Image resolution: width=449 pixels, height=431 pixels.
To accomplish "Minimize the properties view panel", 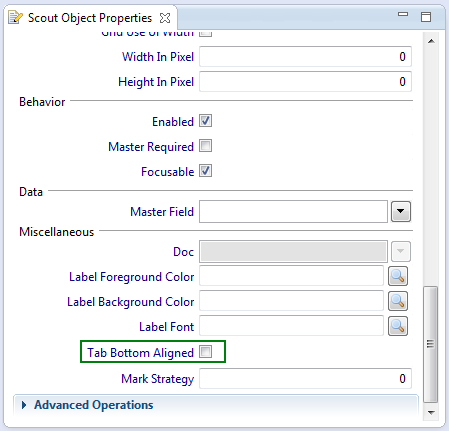I will [x=403, y=14].
